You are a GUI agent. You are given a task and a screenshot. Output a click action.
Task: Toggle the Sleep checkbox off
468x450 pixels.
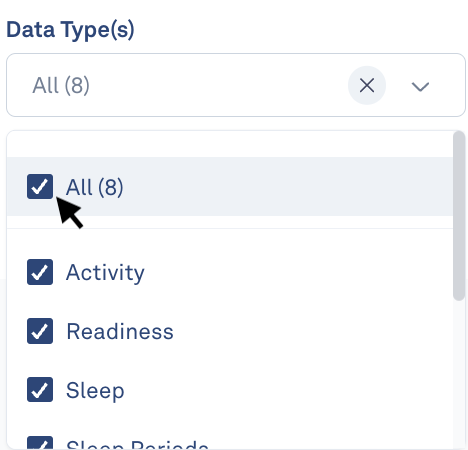coord(40,390)
